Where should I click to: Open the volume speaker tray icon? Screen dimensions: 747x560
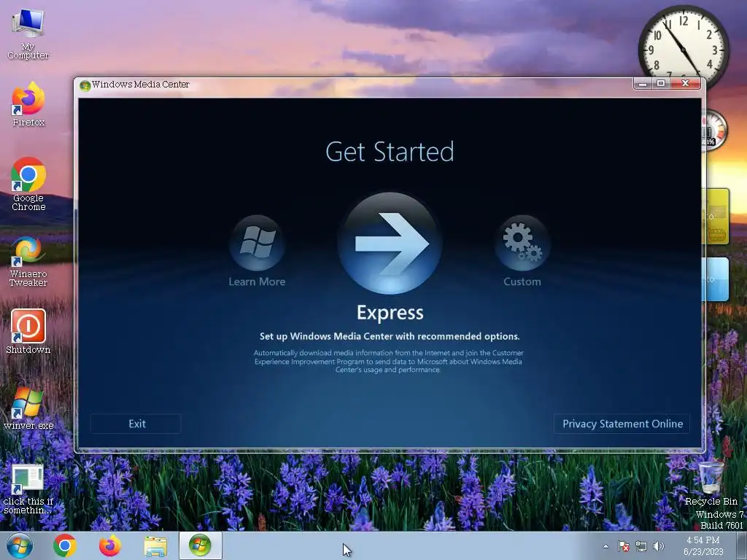[x=659, y=546]
